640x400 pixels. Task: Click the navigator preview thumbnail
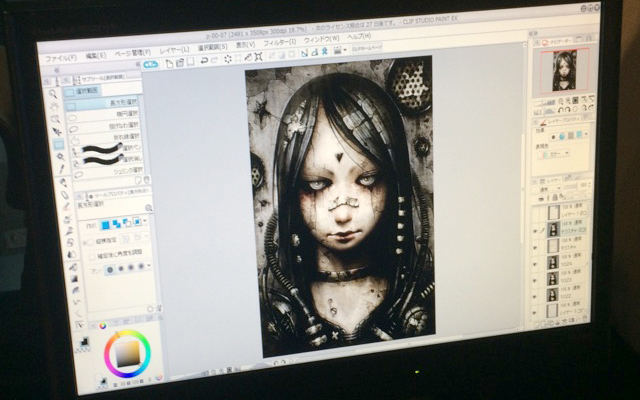[561, 72]
